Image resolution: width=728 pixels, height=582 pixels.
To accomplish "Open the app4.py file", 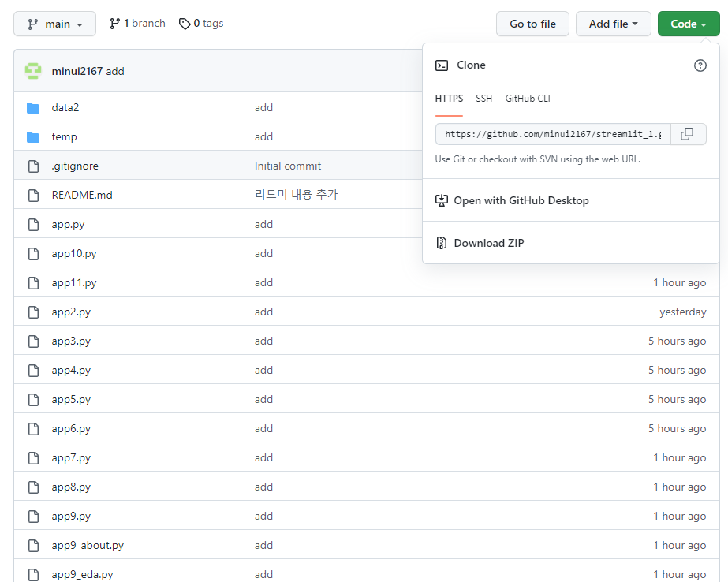I will [71, 371].
